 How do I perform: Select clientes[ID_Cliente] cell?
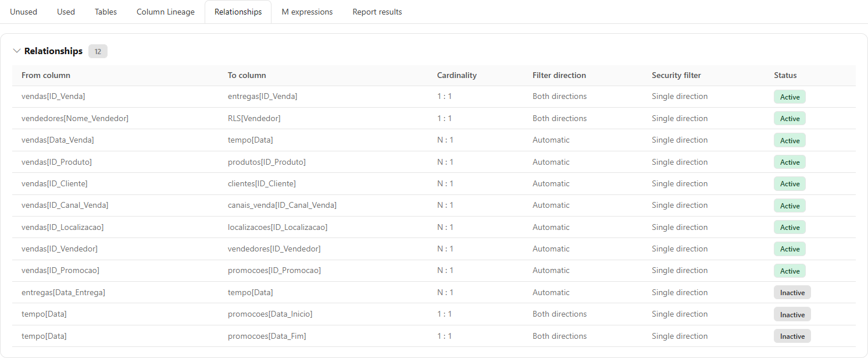tap(262, 183)
